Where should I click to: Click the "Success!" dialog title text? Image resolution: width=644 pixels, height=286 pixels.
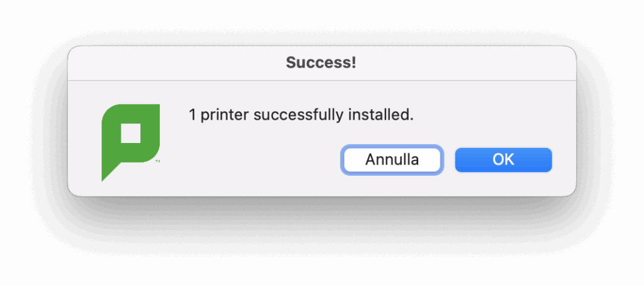click(321, 63)
